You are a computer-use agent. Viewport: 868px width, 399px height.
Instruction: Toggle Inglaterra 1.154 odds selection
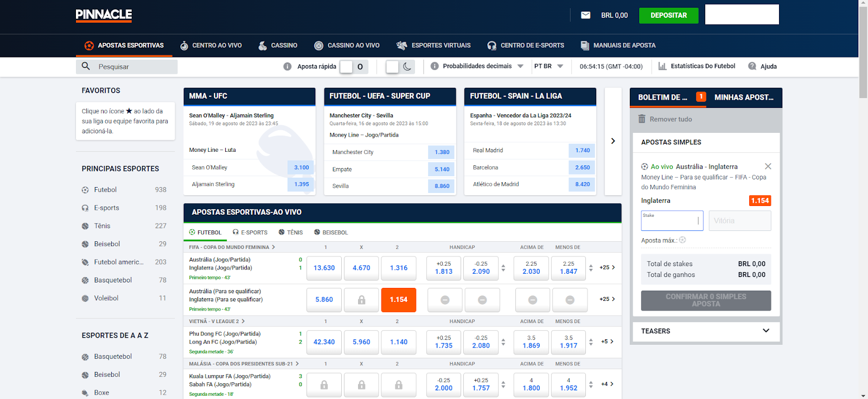[x=399, y=300]
